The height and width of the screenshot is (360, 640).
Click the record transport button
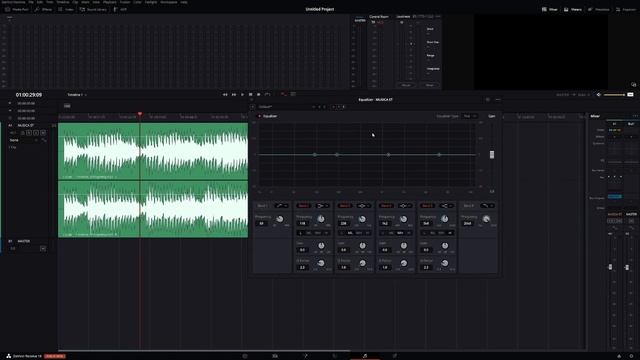click(x=258, y=95)
